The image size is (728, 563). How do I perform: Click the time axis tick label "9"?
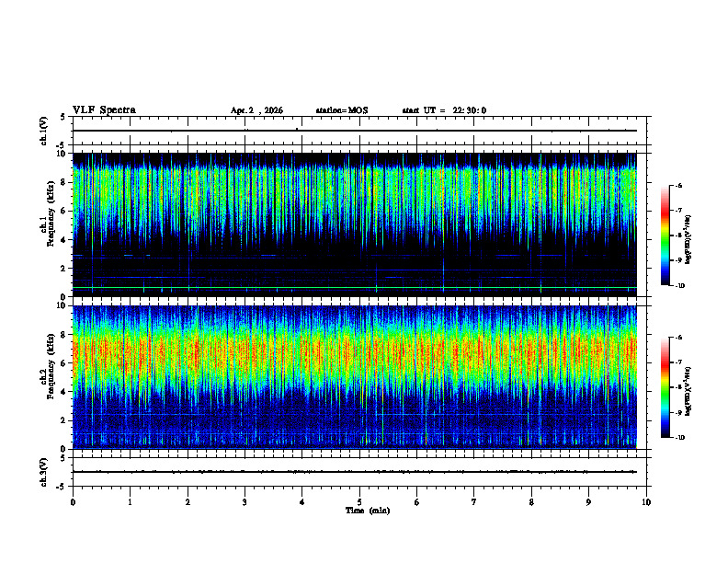pos(588,502)
